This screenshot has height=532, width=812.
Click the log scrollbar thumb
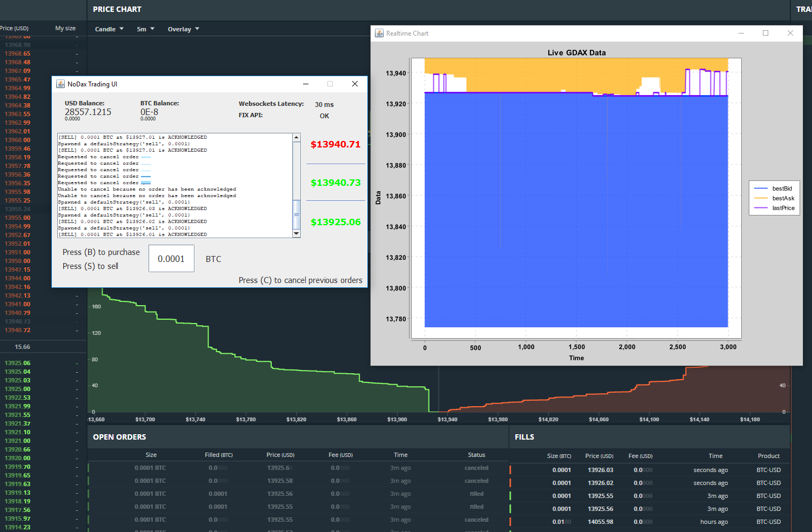tap(297, 214)
